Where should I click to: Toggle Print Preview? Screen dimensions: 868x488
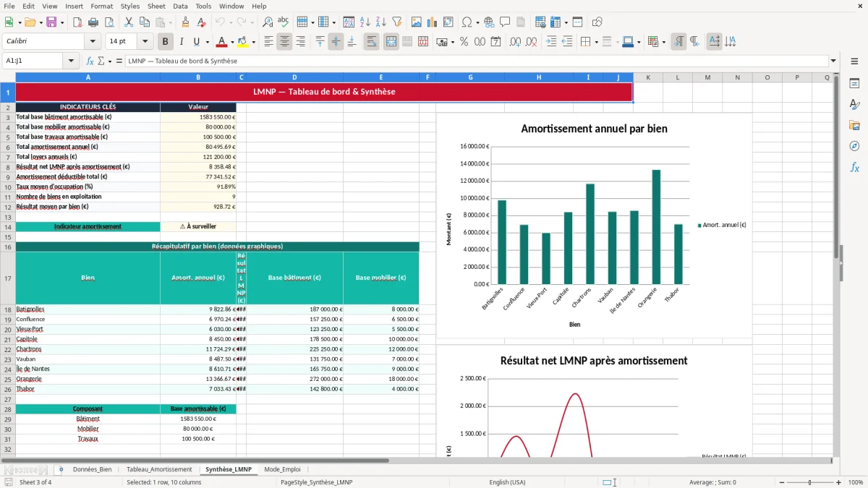(110, 22)
